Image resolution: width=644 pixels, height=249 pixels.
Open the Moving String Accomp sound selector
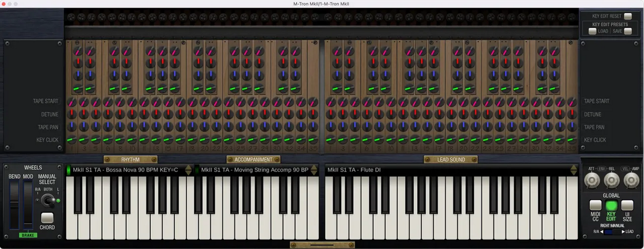point(254,170)
